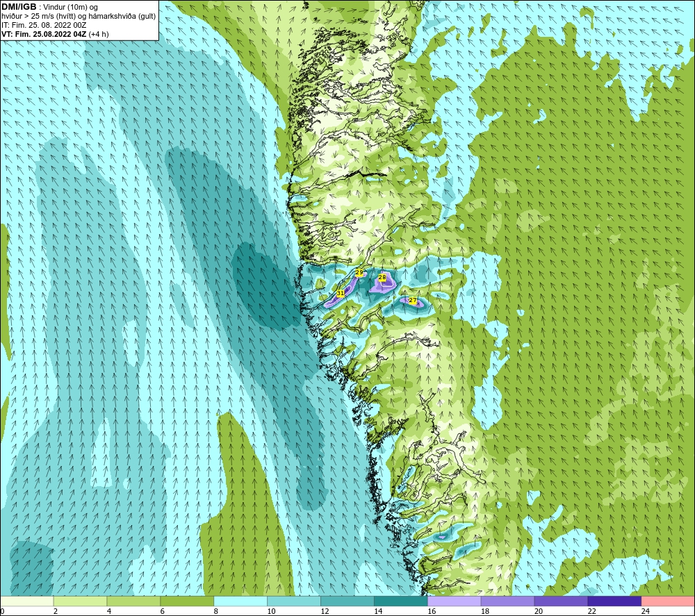Click the yellow gust label 29
The width and height of the screenshot is (695, 616).
tap(359, 272)
